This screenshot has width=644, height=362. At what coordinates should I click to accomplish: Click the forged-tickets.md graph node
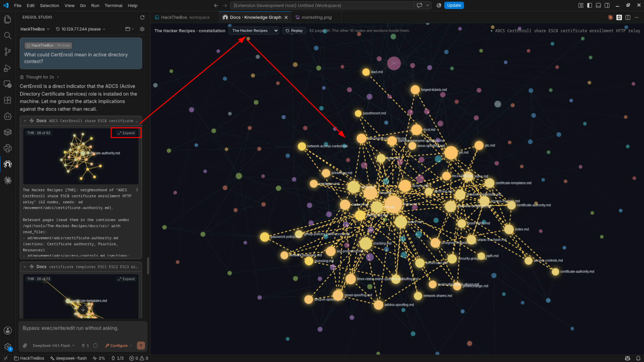tap(415, 90)
